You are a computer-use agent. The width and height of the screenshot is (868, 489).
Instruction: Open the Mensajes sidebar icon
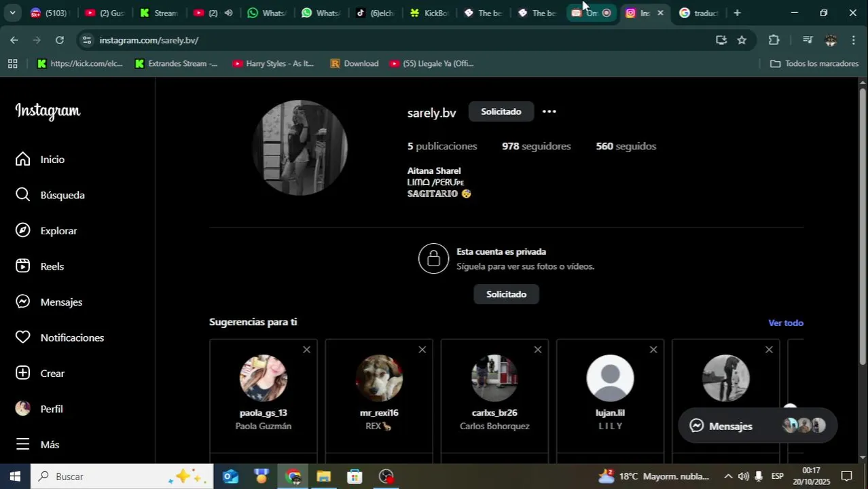23,302
